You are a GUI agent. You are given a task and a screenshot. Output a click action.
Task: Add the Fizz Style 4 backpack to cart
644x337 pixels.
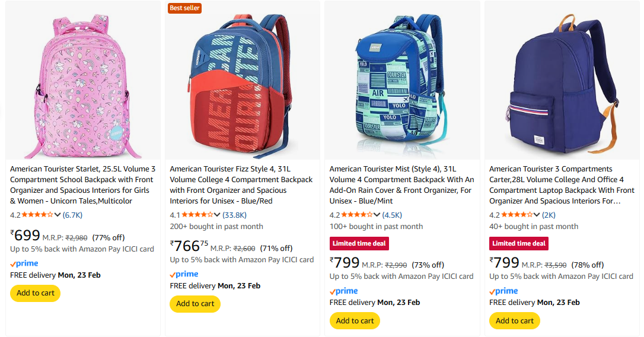point(195,304)
